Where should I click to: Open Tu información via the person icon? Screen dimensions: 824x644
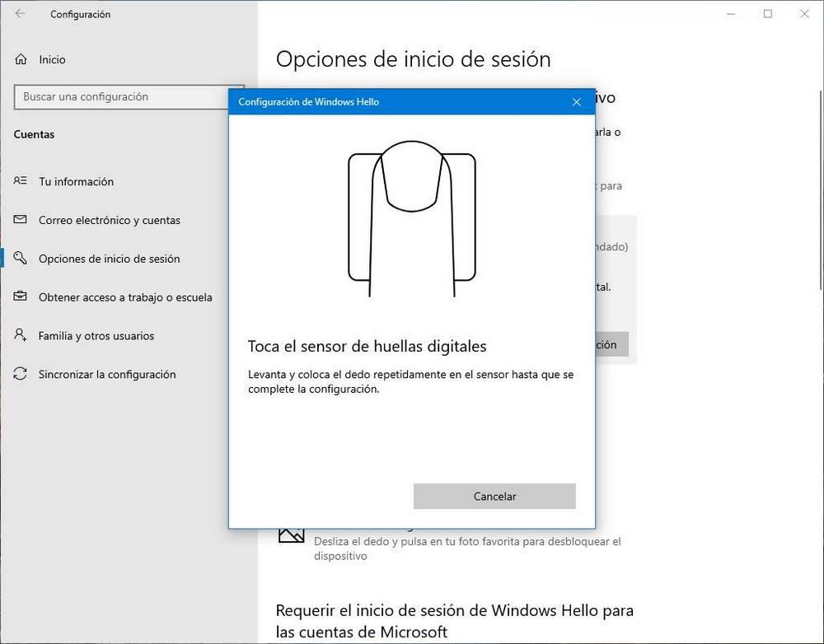tap(19, 181)
